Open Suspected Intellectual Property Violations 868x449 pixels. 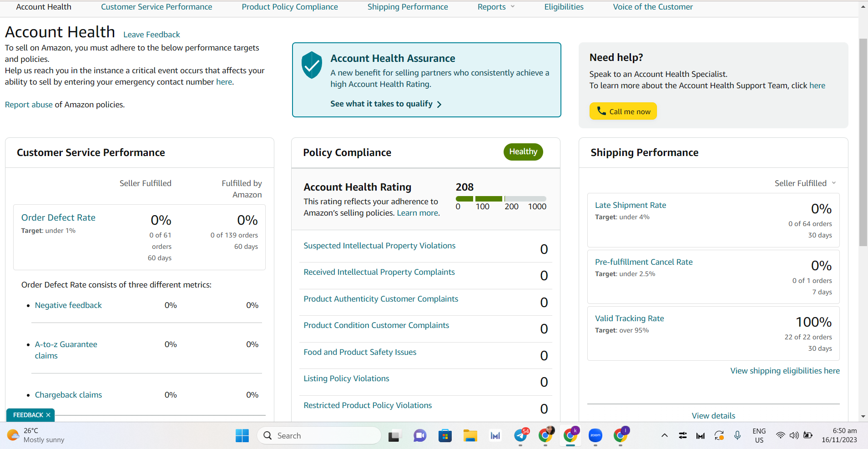tap(379, 246)
